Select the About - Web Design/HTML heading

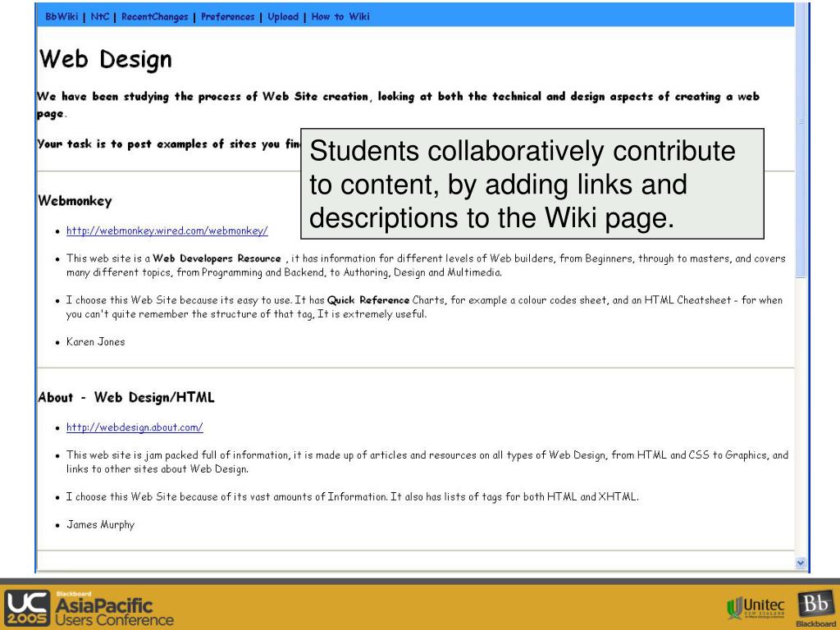coord(126,398)
